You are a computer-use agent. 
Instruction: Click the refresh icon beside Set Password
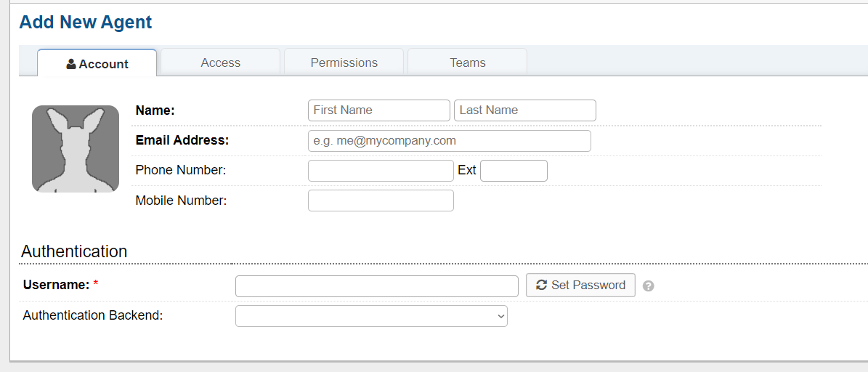click(x=541, y=285)
